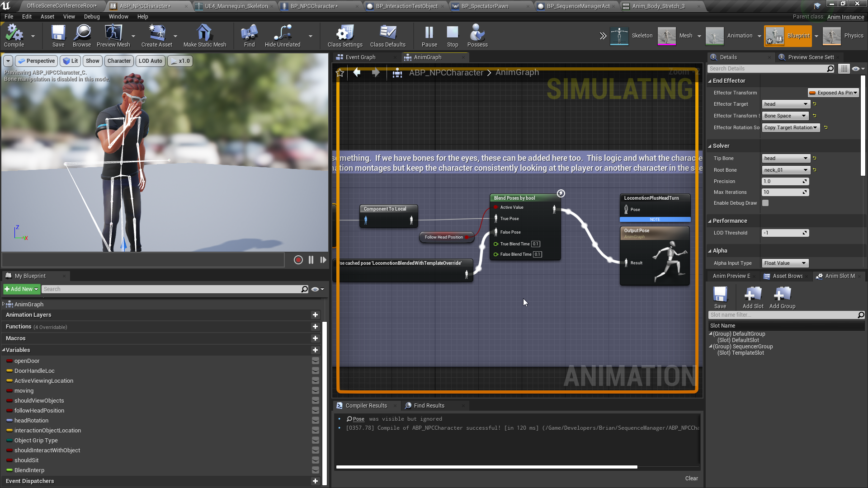
Task: Toggle the eye icon next to openDoor variable
Action: point(315,361)
